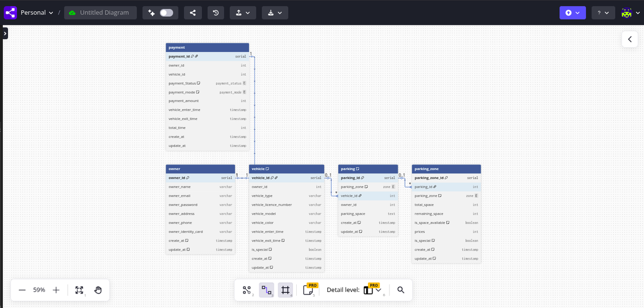
Task: Click the note icon beside vehicle_exit_time in vehicle table
Action: click(x=283, y=240)
